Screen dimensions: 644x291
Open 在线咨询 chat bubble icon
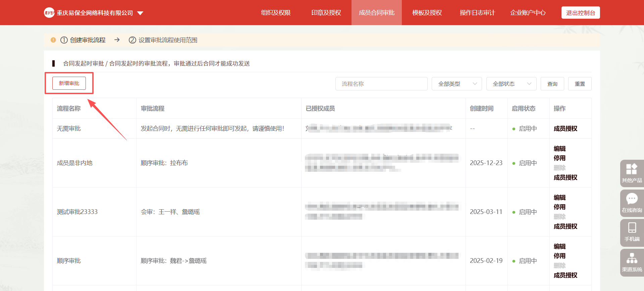632,199
